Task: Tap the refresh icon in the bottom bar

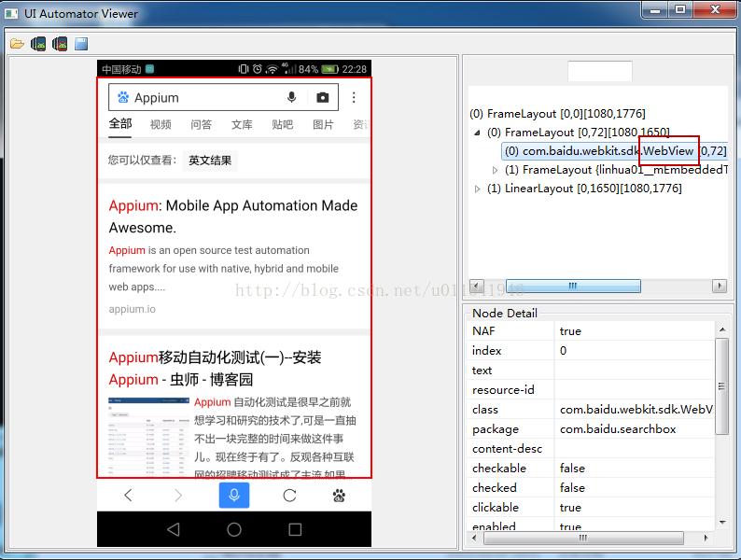Action: pyautogui.click(x=289, y=496)
